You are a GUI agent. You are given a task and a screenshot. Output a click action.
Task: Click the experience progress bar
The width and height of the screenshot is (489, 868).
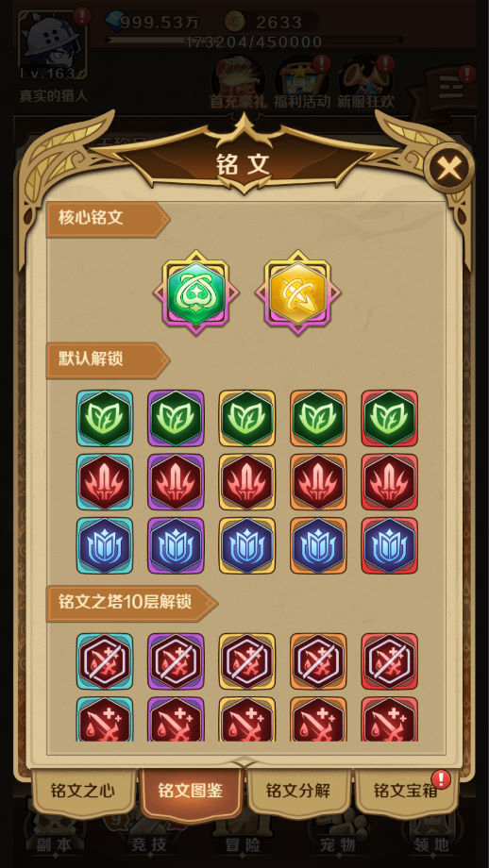(253, 41)
